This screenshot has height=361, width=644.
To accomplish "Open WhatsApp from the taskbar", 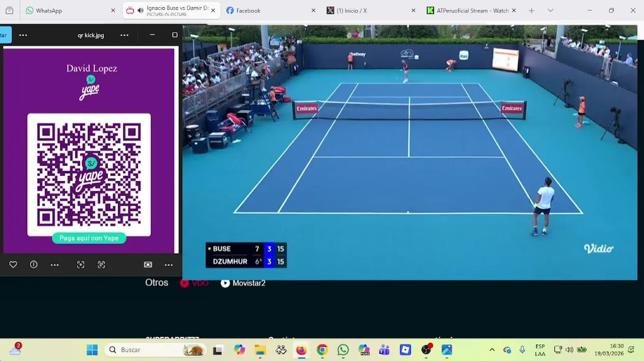I will coord(343,350).
